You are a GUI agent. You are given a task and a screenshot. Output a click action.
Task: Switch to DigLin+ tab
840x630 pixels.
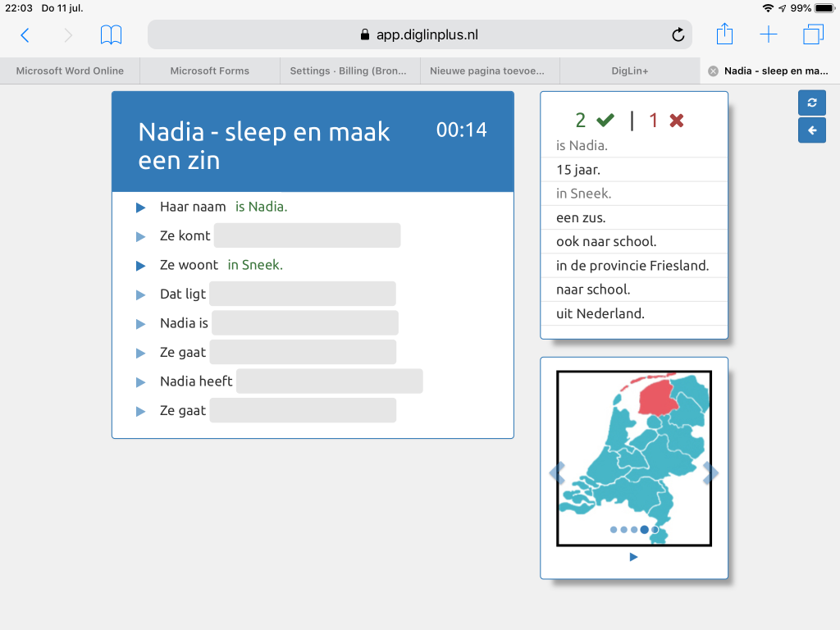[x=630, y=71]
